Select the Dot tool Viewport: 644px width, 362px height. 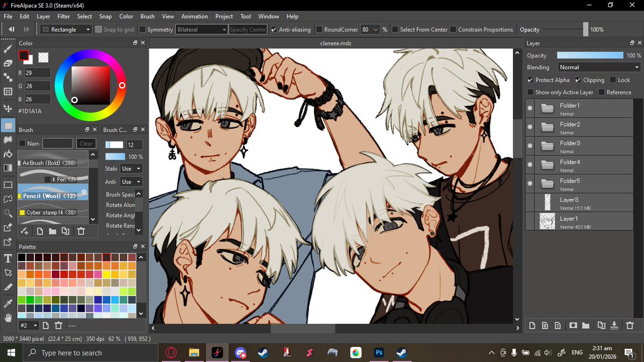point(8,77)
